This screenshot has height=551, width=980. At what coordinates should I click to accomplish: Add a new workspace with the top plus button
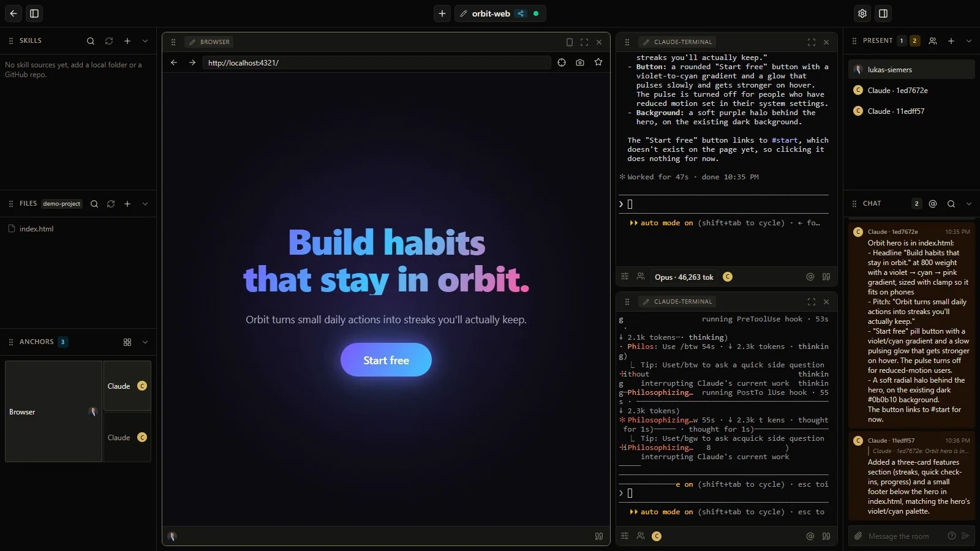442,13
